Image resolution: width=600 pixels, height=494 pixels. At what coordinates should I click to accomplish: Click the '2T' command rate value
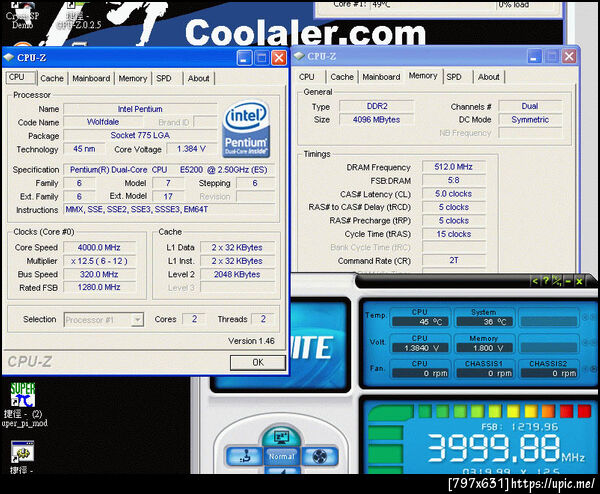453,260
